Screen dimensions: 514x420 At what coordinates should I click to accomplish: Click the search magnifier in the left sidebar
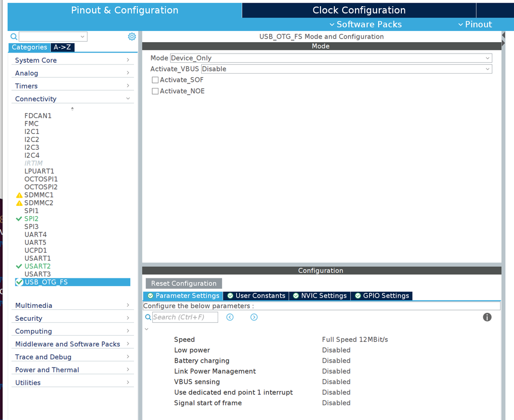coord(13,37)
